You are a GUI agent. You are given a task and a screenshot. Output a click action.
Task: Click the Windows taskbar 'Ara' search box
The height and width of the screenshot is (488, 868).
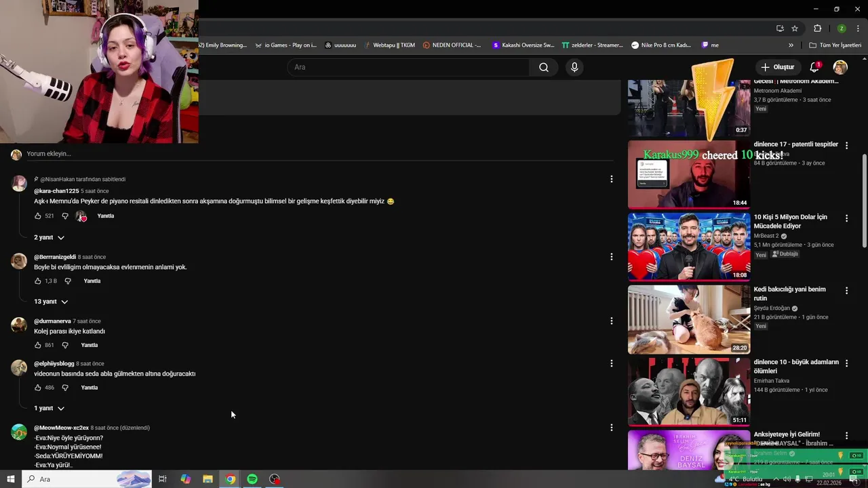tap(86, 479)
